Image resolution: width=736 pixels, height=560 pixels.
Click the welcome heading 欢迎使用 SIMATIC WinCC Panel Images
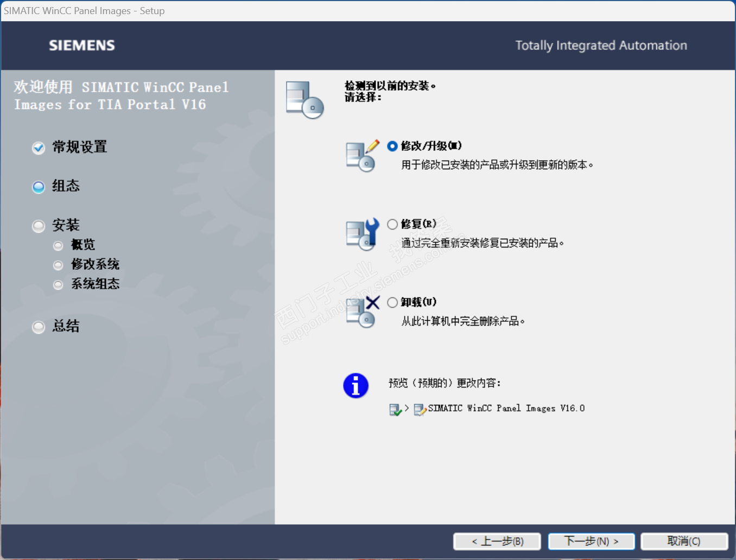click(122, 96)
